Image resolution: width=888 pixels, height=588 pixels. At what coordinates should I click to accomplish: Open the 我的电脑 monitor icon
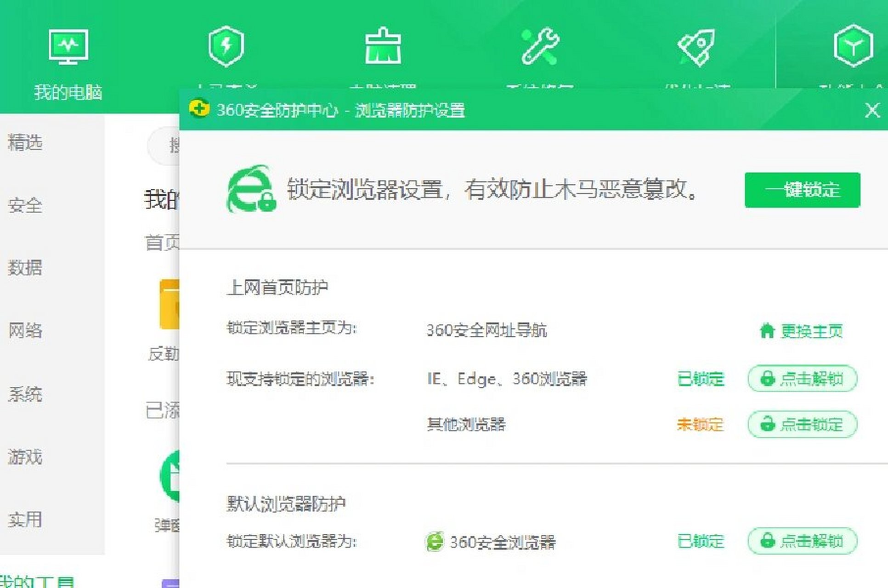(x=68, y=46)
